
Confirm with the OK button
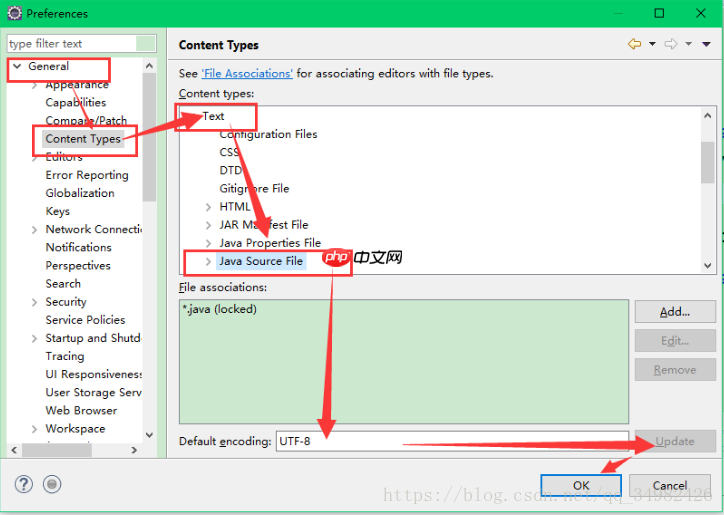[581, 485]
